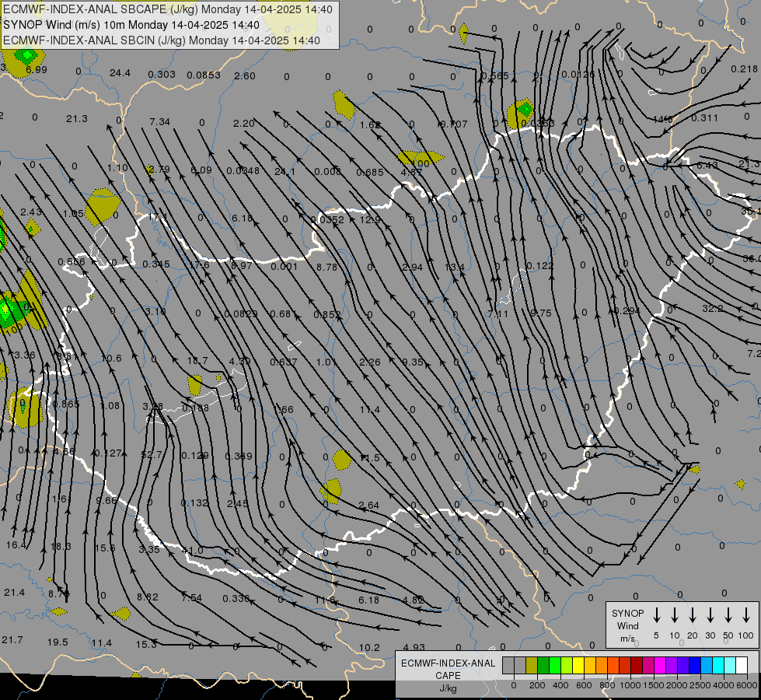Click the map value 24.1
Image resolution: width=761 pixels, height=700 pixels.
point(285,171)
